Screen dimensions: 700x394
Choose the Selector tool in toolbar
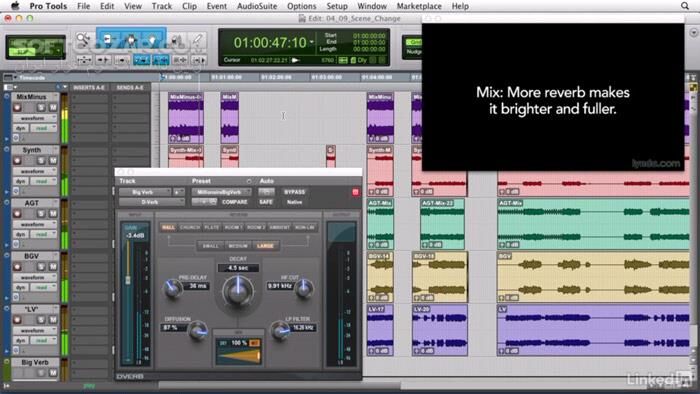pyautogui.click(x=131, y=41)
